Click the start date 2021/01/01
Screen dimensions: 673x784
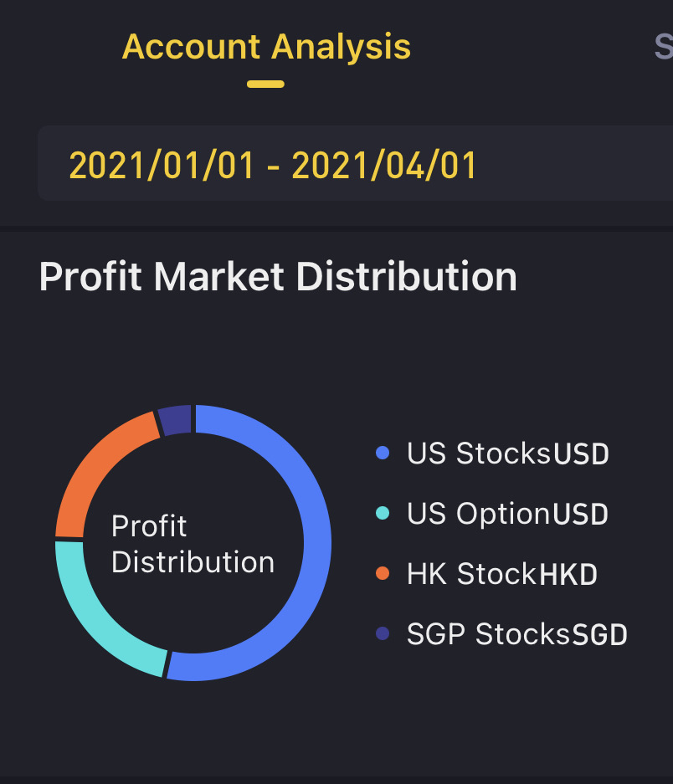pyautogui.click(x=162, y=166)
